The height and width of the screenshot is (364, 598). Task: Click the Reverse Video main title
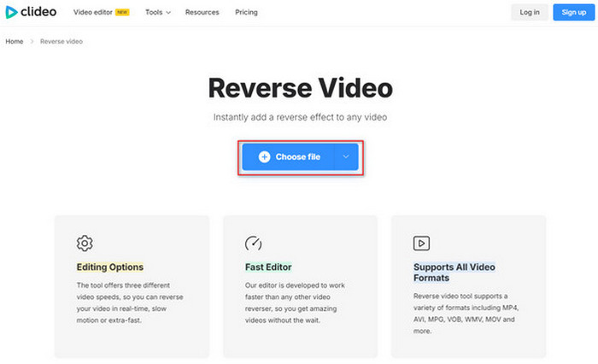pyautogui.click(x=301, y=88)
